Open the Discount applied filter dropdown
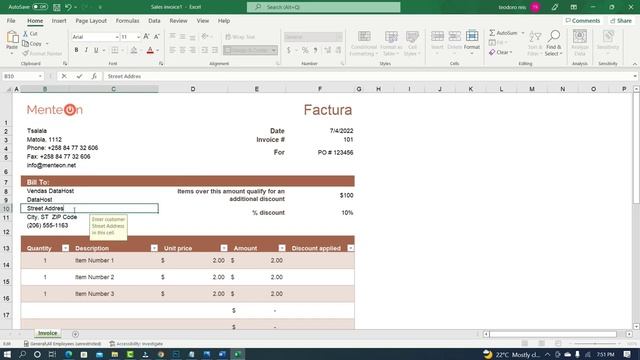This screenshot has width=640, height=360. [350, 248]
